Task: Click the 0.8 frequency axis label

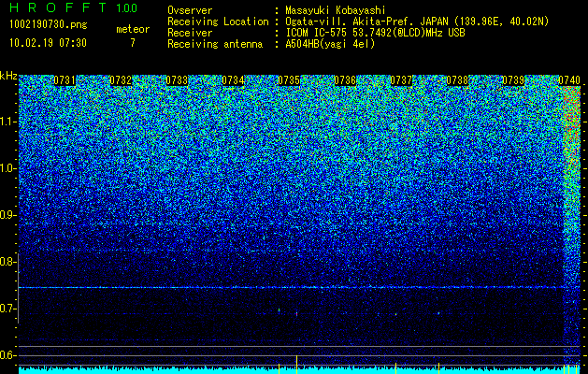Action: point(7,262)
